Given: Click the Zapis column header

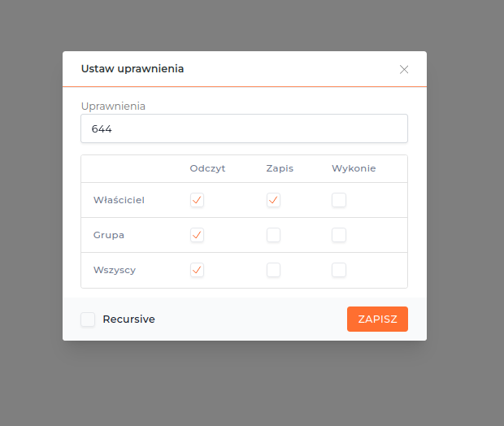Looking at the screenshot, I should (280, 168).
